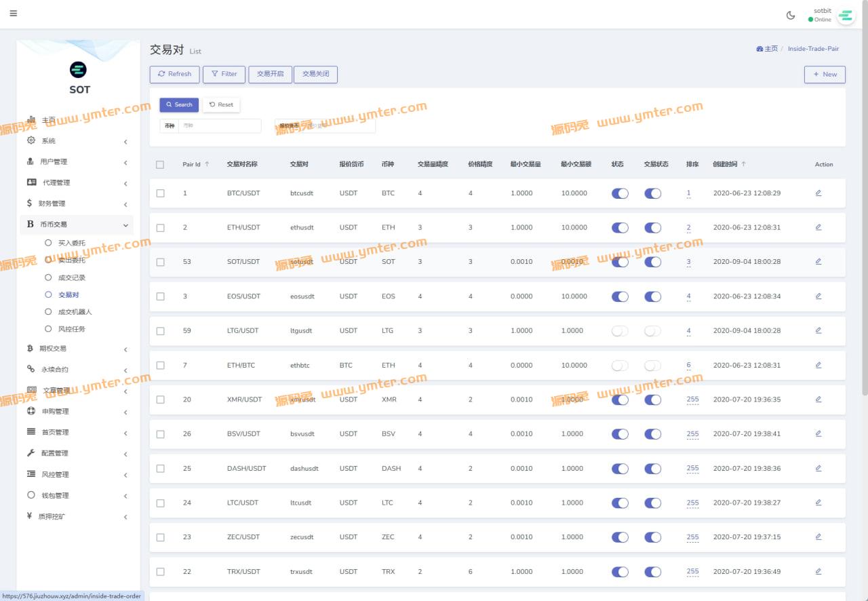This screenshot has height=601, width=868.
Task: Expand the 系统 sidebar menu
Action: coord(77,141)
